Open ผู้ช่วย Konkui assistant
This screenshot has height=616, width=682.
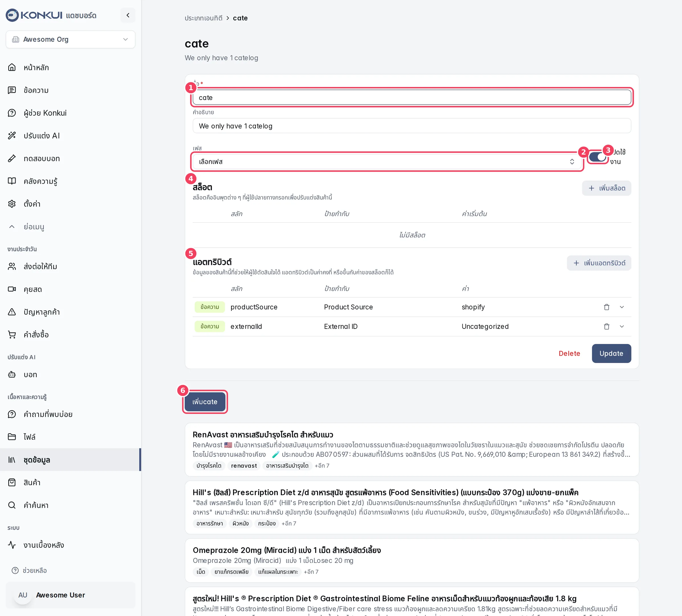(70, 113)
